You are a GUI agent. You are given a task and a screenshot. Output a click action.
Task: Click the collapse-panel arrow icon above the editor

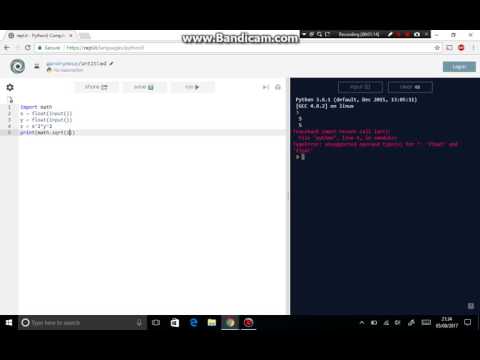pos(266,87)
